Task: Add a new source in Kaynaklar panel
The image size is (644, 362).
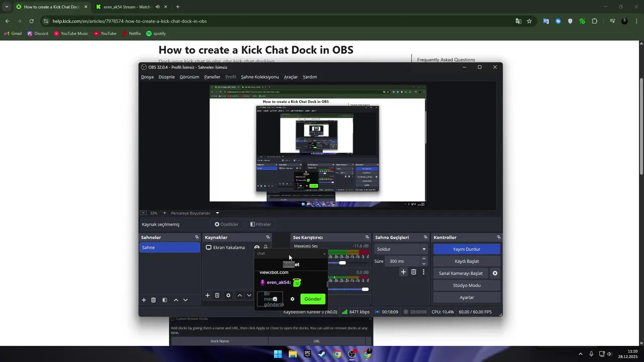Action: [x=207, y=295]
